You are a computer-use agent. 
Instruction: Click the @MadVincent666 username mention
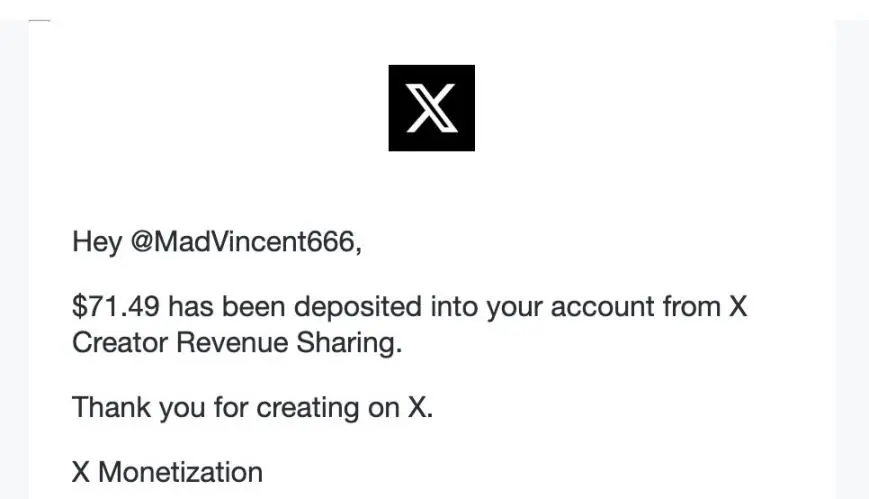click(246, 242)
